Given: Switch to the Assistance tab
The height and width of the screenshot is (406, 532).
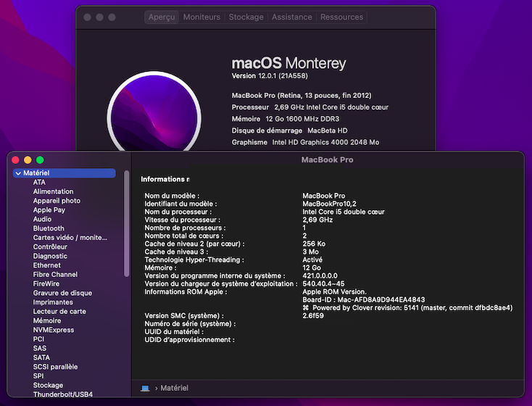Looking at the screenshot, I should 292,17.
